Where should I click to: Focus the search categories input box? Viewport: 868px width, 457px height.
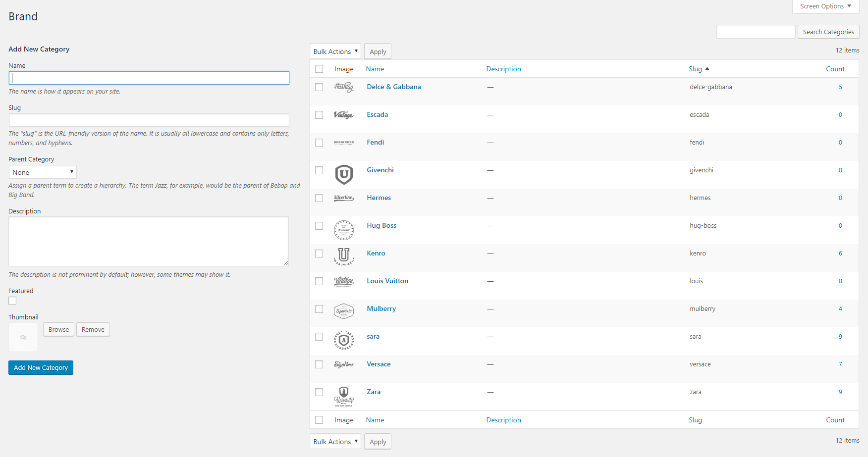tap(756, 32)
